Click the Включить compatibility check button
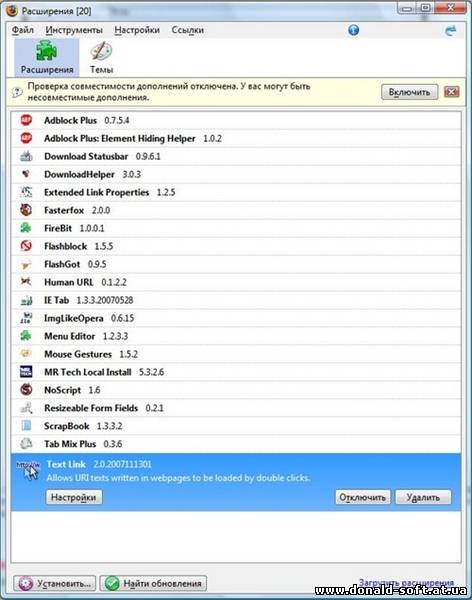 point(410,92)
